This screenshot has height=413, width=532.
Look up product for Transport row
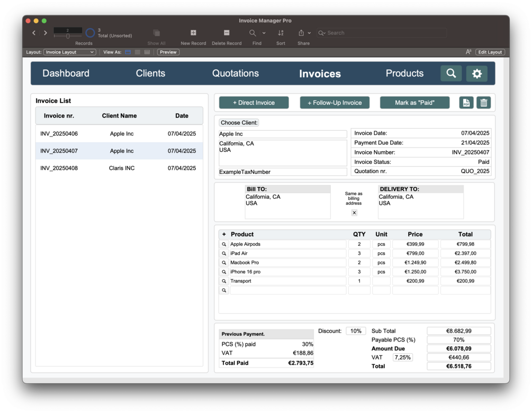pyautogui.click(x=224, y=281)
